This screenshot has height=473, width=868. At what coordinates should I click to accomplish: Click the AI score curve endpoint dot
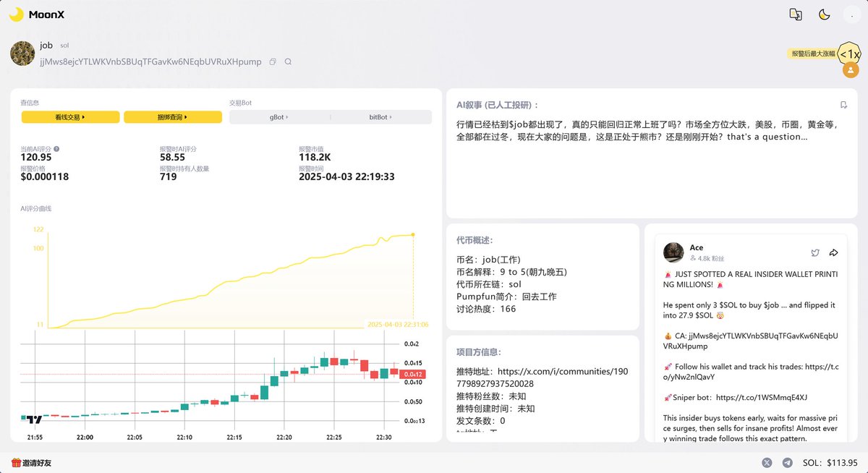413,234
